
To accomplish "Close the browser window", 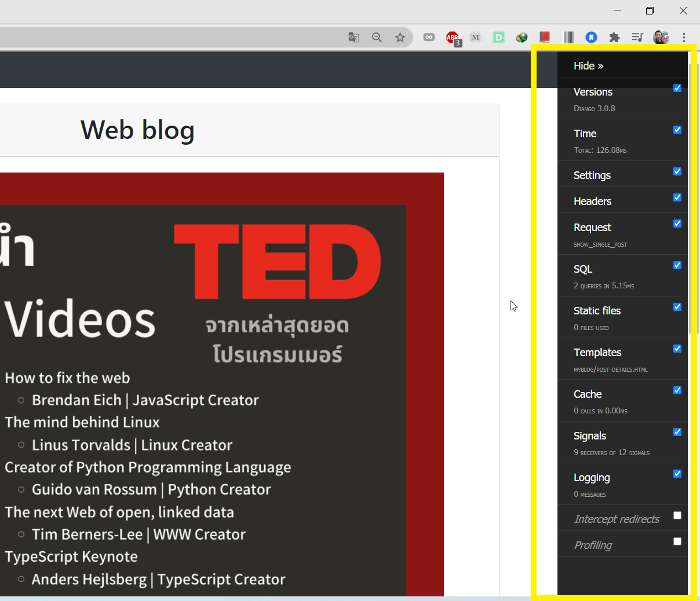I will click(x=683, y=10).
